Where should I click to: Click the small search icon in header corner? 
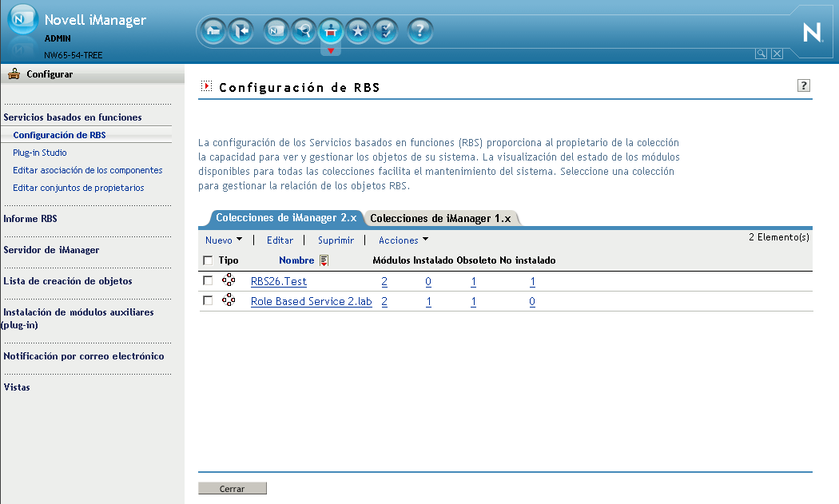(x=761, y=54)
